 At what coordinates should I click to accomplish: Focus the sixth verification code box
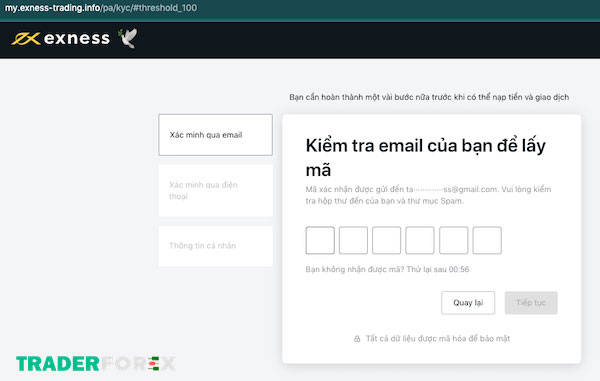[x=487, y=240]
